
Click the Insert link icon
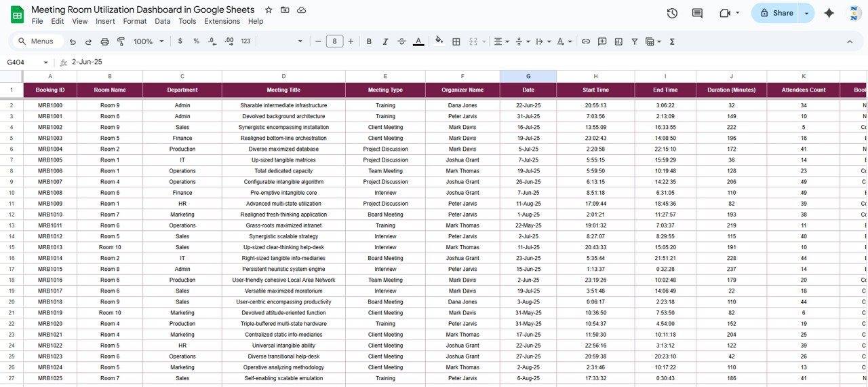click(586, 41)
